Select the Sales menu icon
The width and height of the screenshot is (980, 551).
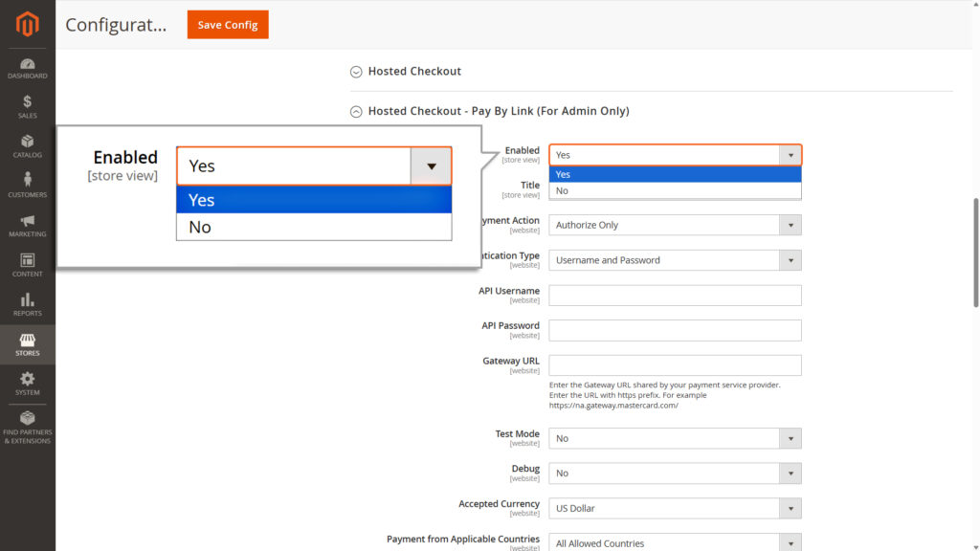tap(27, 105)
